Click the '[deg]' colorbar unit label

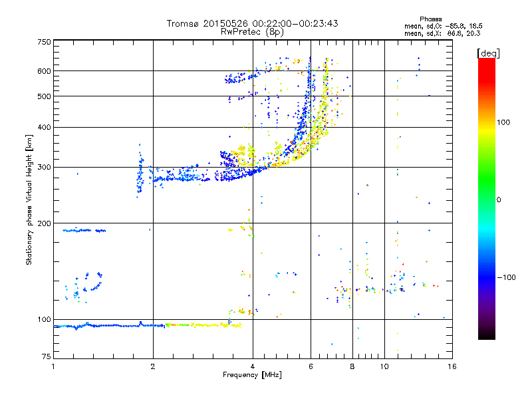(488, 53)
